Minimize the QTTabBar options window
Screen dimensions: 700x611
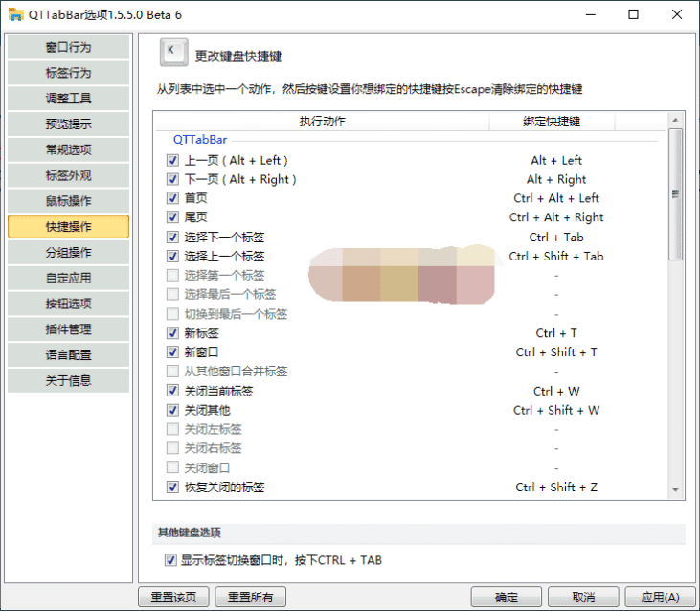[x=591, y=14]
